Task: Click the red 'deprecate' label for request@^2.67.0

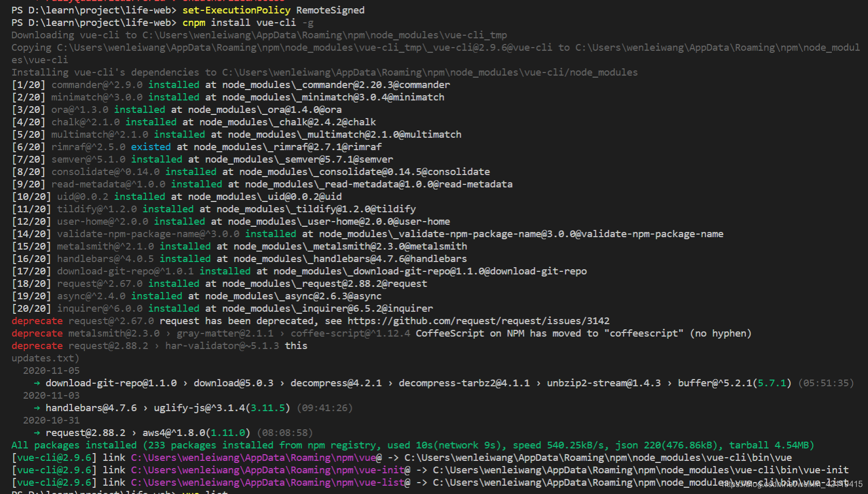Action: pos(37,321)
